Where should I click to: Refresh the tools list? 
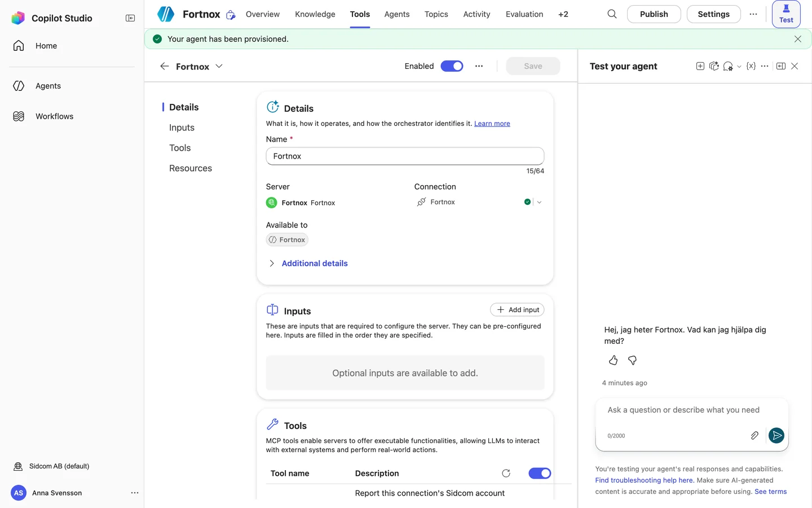pyautogui.click(x=506, y=473)
